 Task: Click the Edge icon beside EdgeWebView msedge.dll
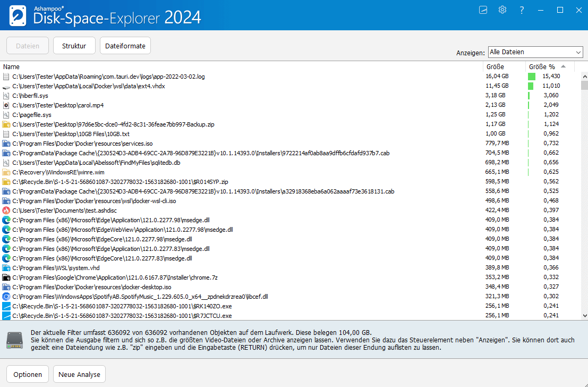pos(6,230)
